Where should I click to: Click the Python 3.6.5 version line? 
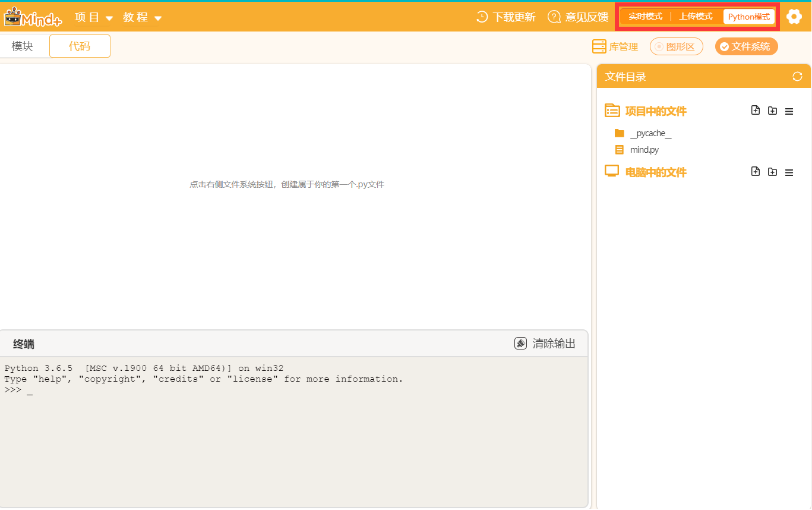144,369
